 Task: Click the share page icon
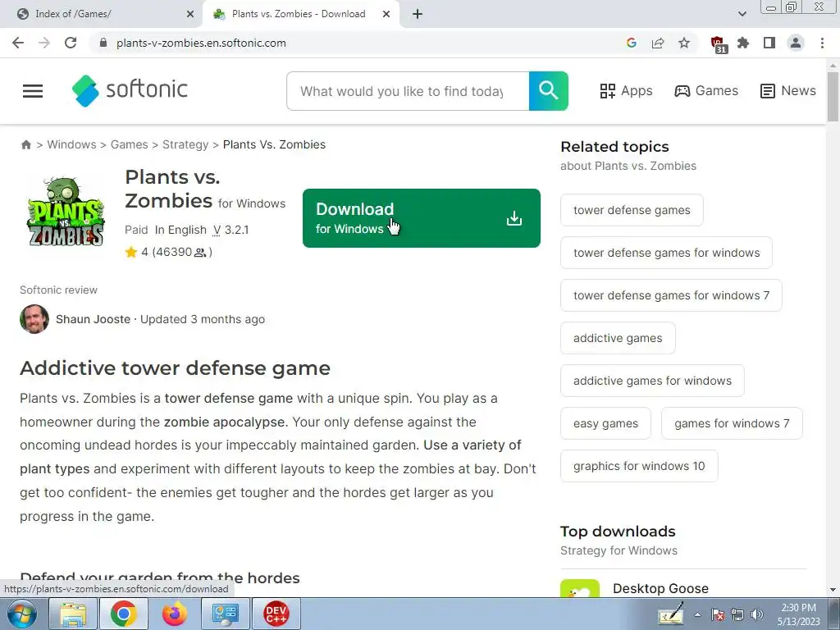[658, 43]
